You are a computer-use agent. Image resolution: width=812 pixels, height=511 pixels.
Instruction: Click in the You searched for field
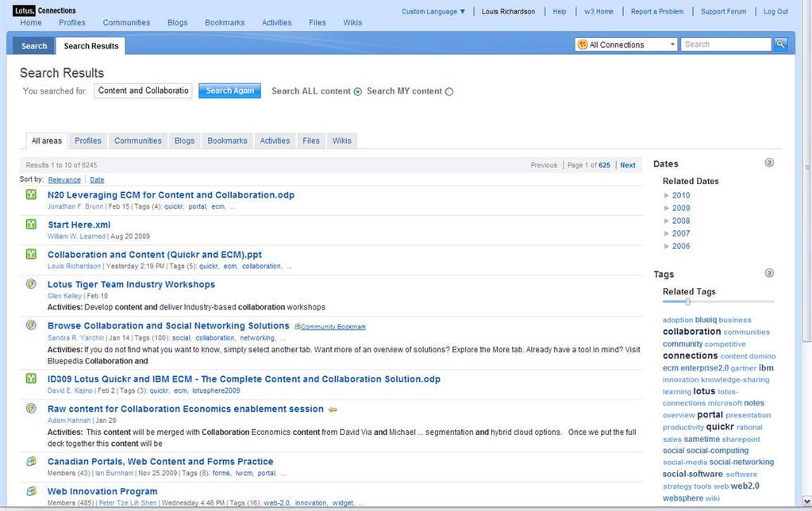(x=143, y=90)
